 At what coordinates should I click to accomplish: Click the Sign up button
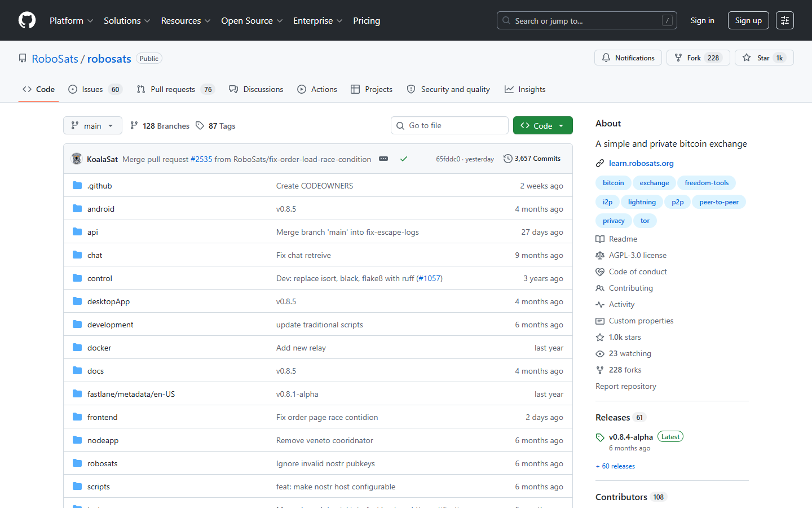pos(748,20)
